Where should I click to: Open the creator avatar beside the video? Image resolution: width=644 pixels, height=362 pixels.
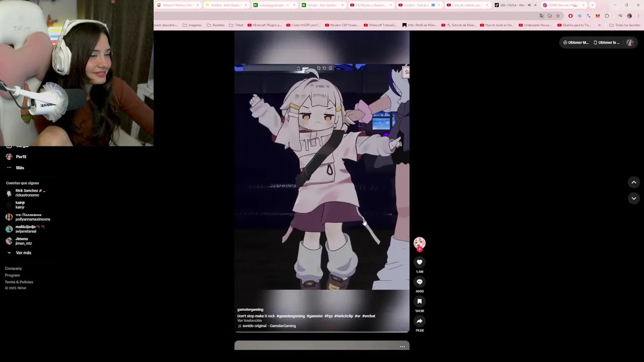click(x=420, y=243)
